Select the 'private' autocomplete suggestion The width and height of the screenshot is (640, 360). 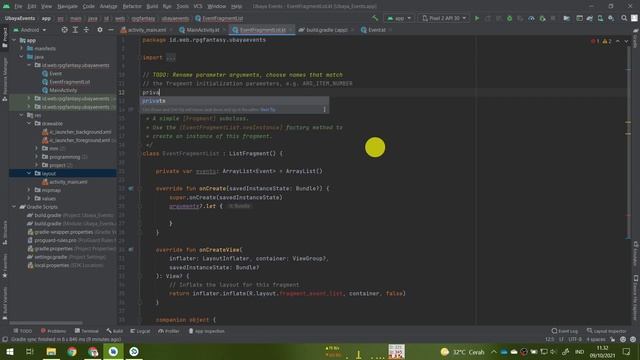[x=235, y=101]
